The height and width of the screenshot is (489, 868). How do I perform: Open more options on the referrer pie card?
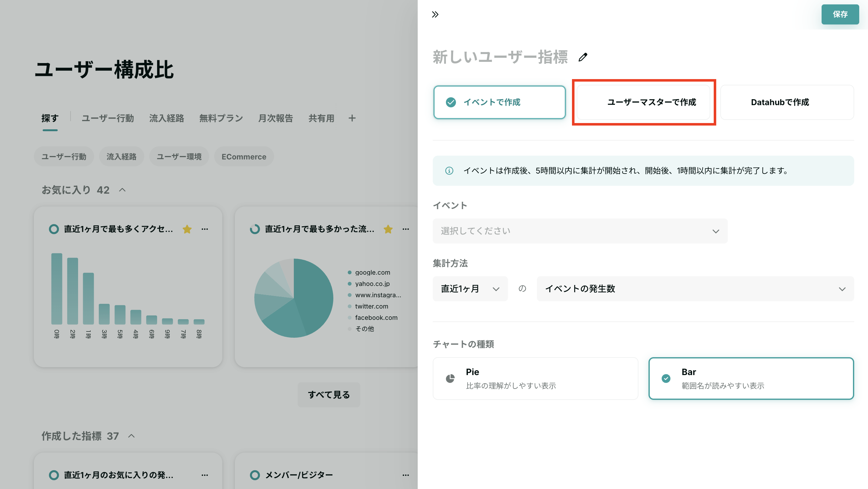tap(406, 229)
